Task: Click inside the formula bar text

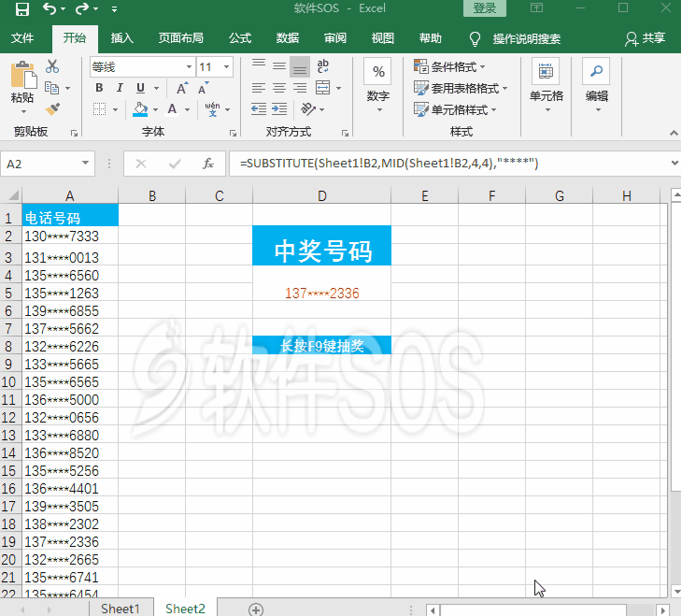Action: pos(389,164)
